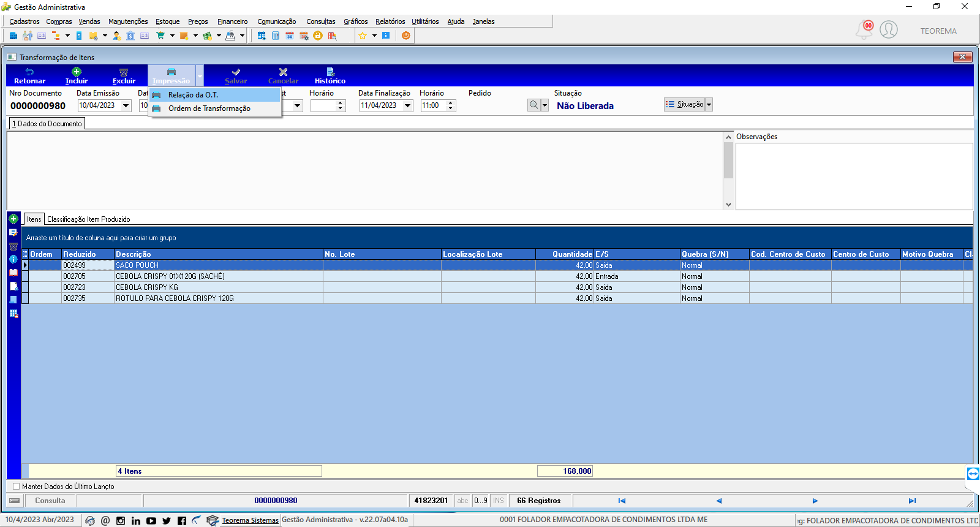Viewport: 980px width, 527px height.
Task: Open the Histórico document icon
Action: pos(330,72)
